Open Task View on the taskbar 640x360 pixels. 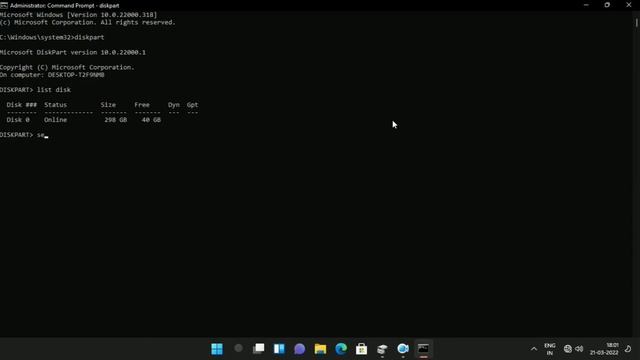pyautogui.click(x=258, y=349)
